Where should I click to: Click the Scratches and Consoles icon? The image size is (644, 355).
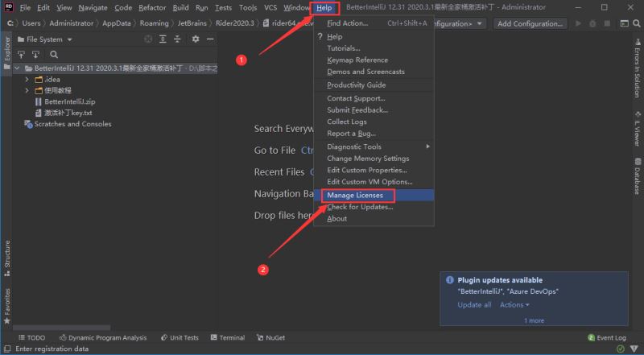(28, 124)
